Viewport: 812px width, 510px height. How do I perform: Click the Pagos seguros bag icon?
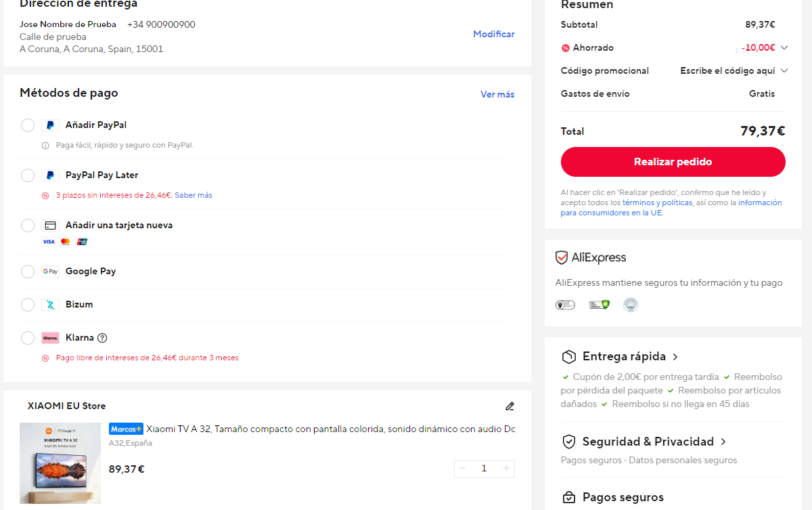click(569, 498)
